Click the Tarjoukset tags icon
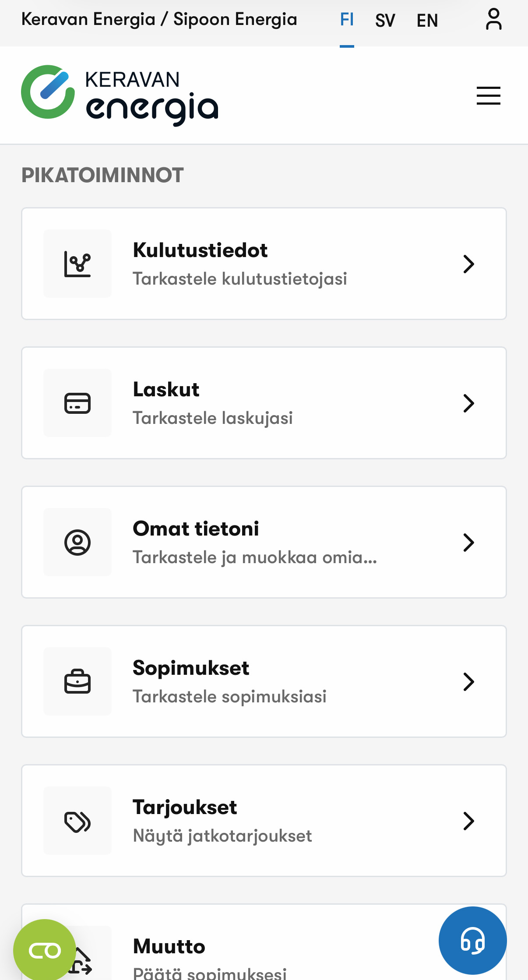 [x=77, y=821]
